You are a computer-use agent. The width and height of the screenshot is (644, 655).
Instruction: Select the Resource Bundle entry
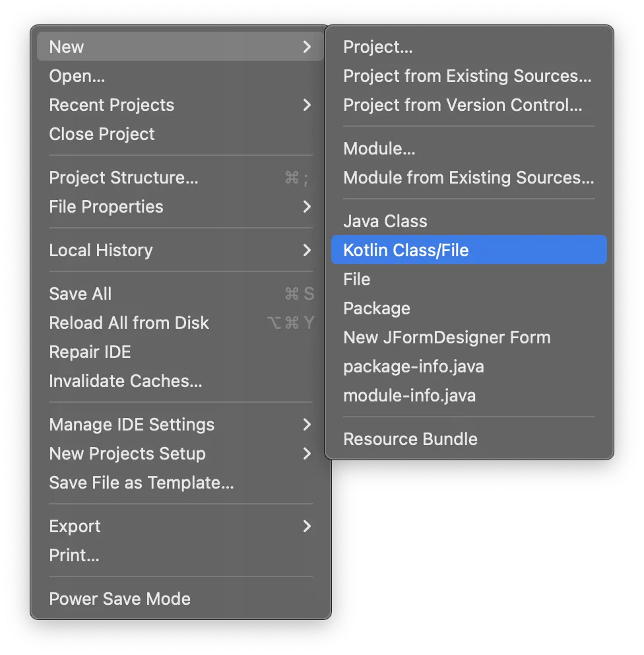410,439
